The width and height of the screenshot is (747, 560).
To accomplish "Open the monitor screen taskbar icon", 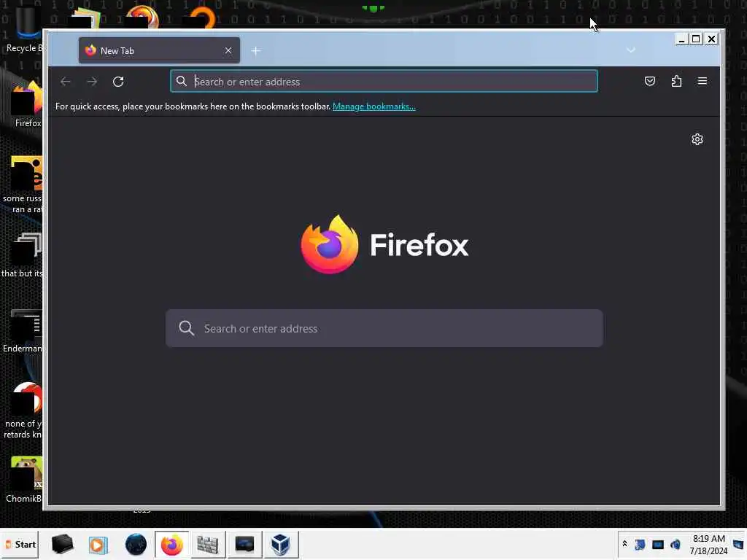I will (x=244, y=544).
